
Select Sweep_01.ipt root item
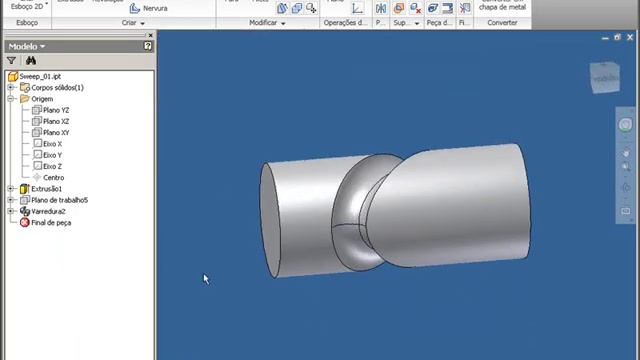click(x=40, y=76)
